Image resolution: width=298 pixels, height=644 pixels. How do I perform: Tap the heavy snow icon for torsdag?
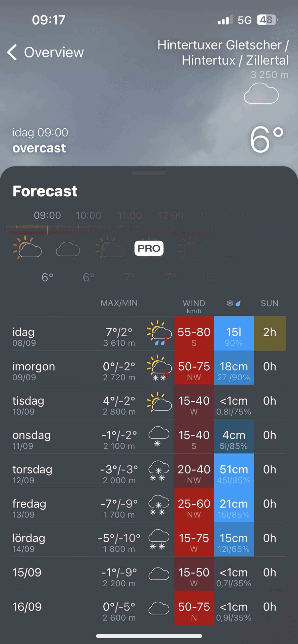(159, 471)
